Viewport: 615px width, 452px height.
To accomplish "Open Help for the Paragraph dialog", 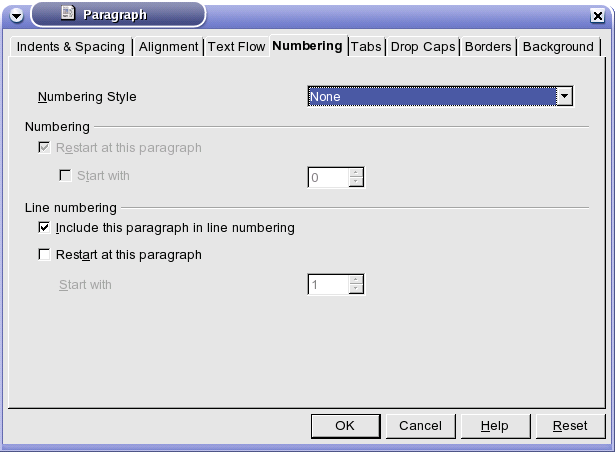I will tap(495, 426).
